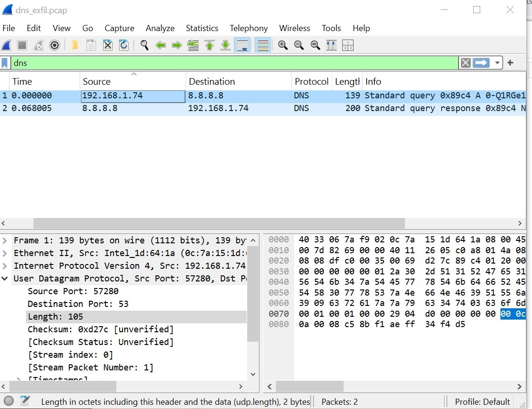Collapse the User Datagram Protocol node
Image resolution: width=532 pixels, height=409 pixels.
pos(5,279)
